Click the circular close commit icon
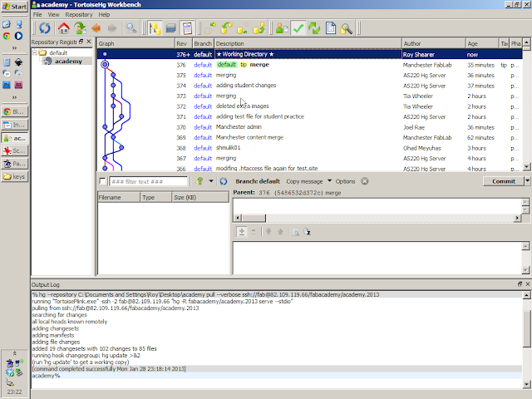The image size is (532, 399). point(365,181)
